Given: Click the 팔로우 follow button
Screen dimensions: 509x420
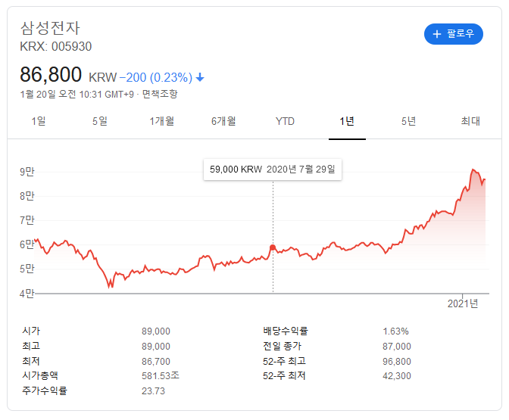Looking at the screenshot, I should coord(453,34).
